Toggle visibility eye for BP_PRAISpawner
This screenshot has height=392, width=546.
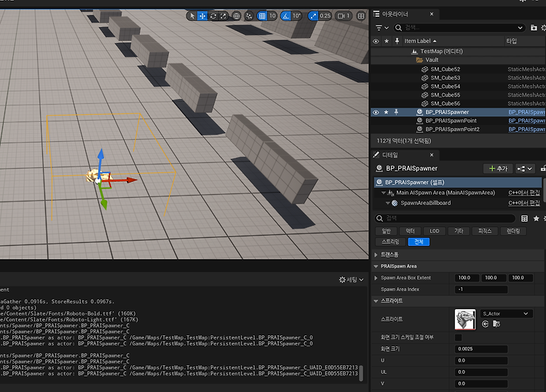pos(376,112)
